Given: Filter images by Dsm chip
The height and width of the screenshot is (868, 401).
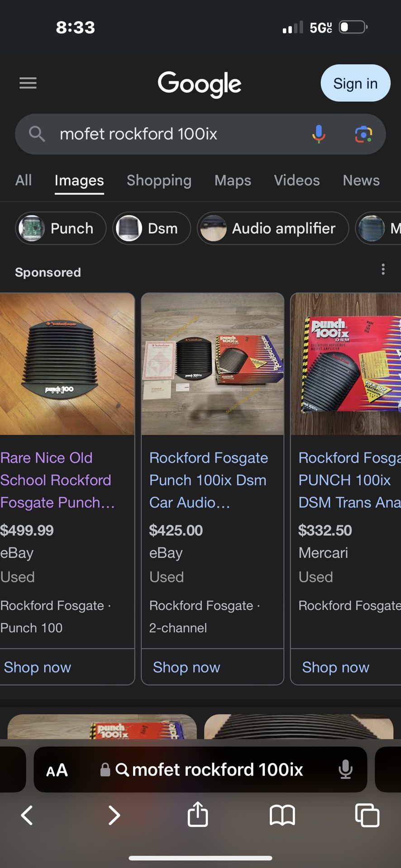Looking at the screenshot, I should 152,228.
